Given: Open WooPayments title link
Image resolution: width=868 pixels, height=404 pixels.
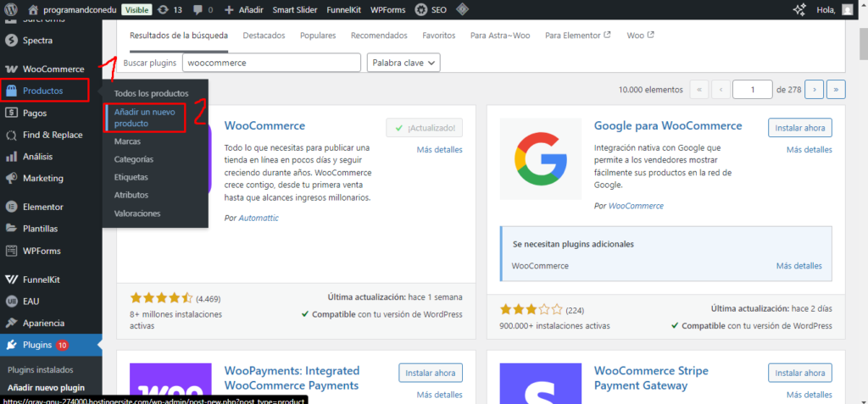Looking at the screenshot, I should pos(292,378).
